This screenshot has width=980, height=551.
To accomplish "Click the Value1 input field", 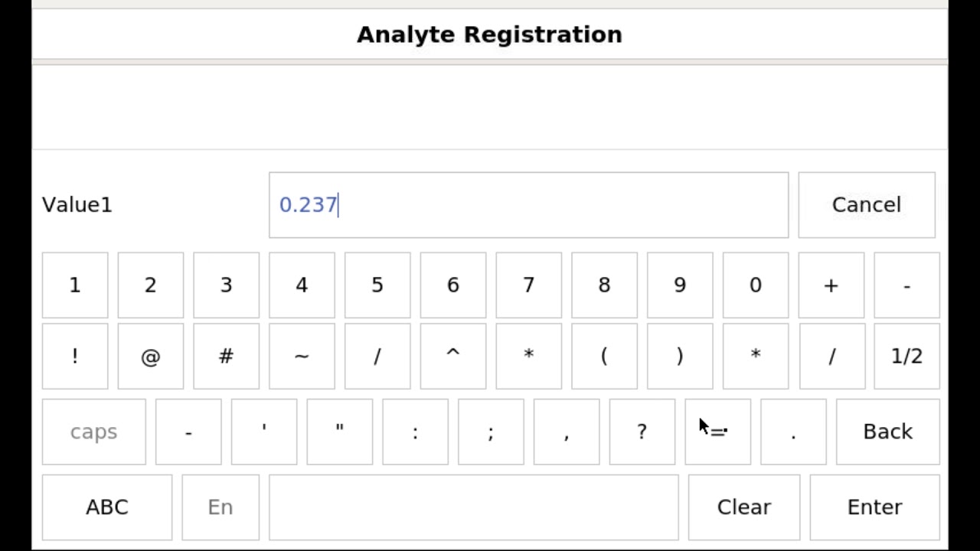I will [x=528, y=205].
